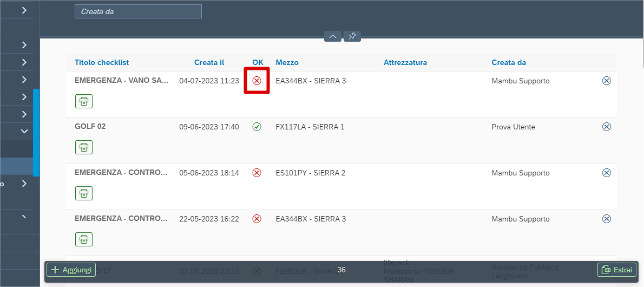Image resolution: width=644 pixels, height=287 pixels.
Task: Sort by Titolo checklist column header
Action: point(102,62)
